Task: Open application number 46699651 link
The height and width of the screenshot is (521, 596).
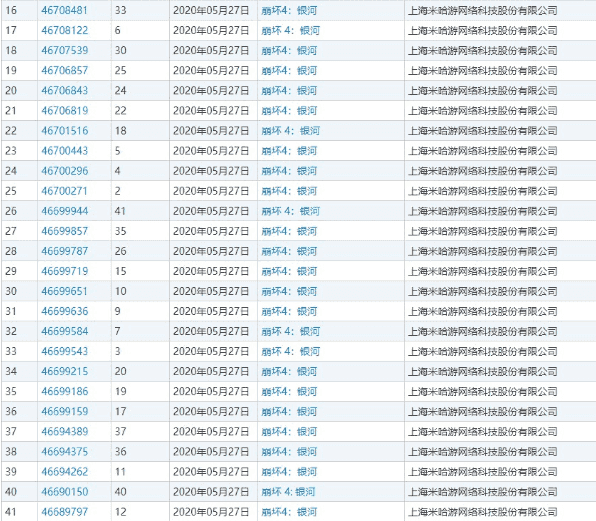Action: pyautogui.click(x=65, y=291)
